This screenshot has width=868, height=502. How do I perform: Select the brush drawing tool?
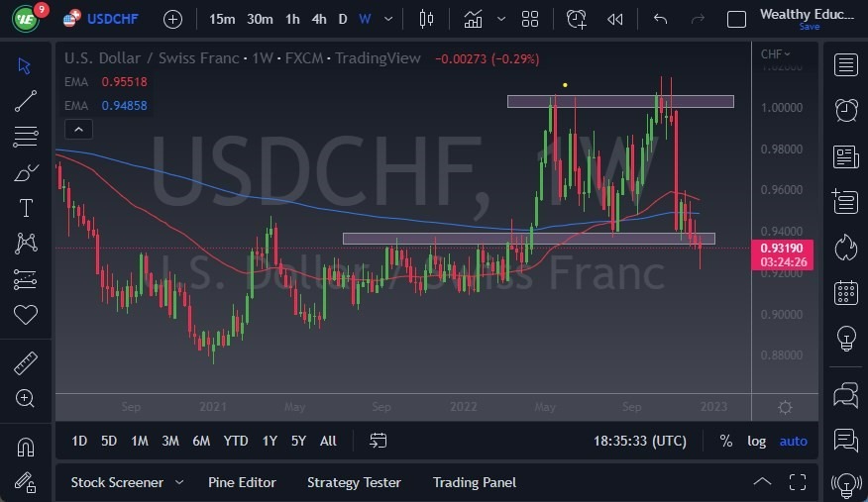pyautogui.click(x=26, y=173)
